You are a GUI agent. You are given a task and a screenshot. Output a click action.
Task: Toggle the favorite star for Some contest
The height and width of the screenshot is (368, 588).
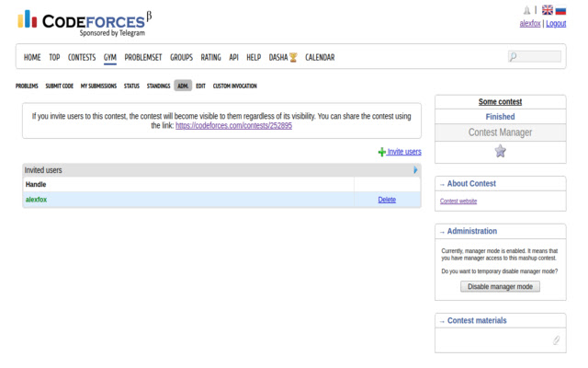pyautogui.click(x=500, y=151)
